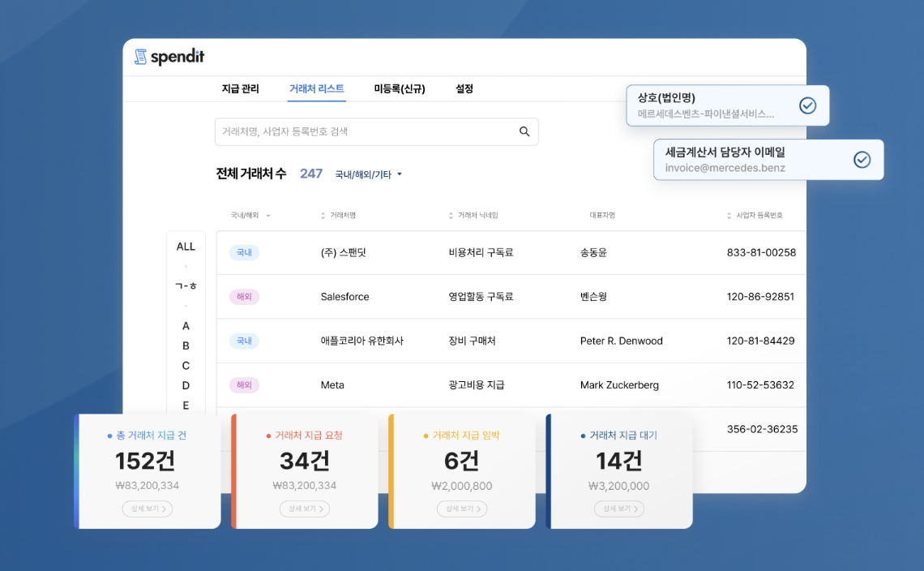Click the total vendor count 247
Screen dimensions: 924x571
(x=311, y=174)
